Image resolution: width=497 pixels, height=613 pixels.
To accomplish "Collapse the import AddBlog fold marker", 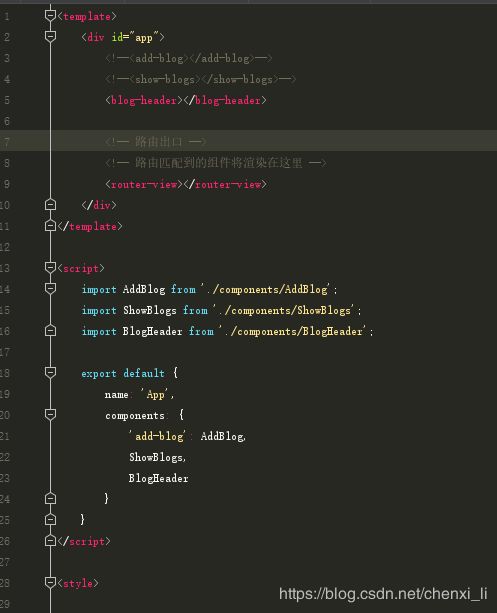I will [x=50, y=289].
